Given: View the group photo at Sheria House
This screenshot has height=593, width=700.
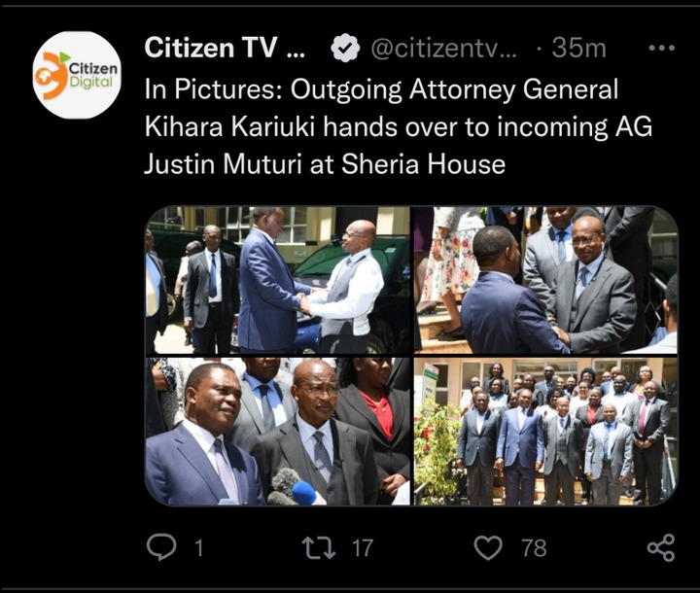Looking at the screenshot, I should [545, 432].
